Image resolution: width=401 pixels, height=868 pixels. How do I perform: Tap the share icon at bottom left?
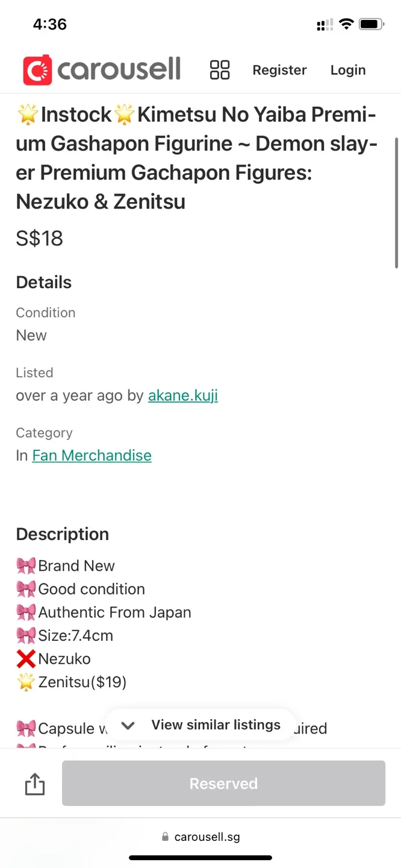[x=34, y=784]
